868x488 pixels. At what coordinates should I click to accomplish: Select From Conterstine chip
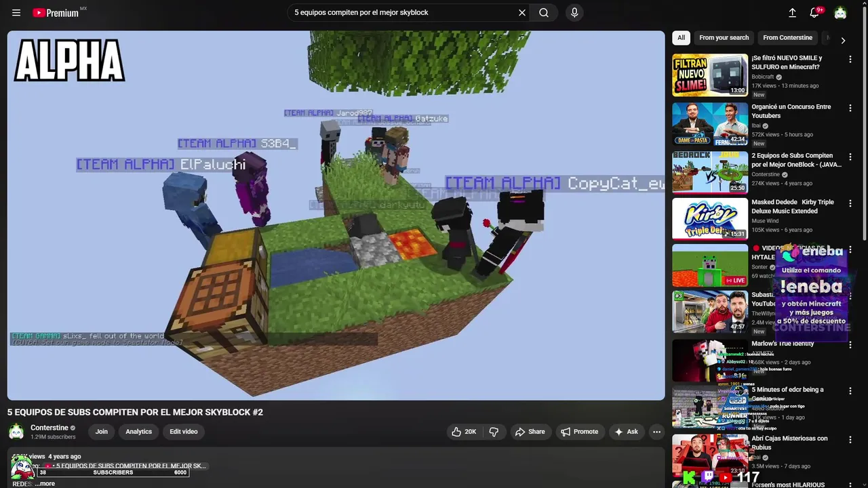pyautogui.click(x=787, y=38)
